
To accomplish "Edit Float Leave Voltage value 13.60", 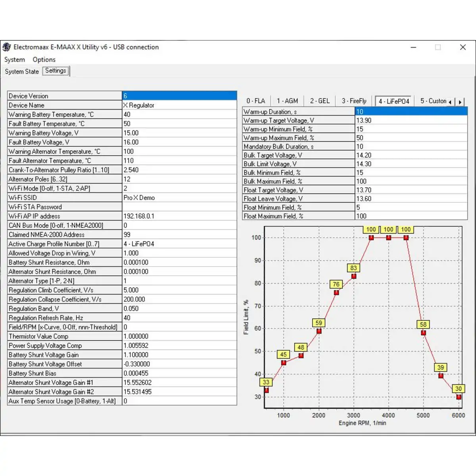I will point(411,199).
